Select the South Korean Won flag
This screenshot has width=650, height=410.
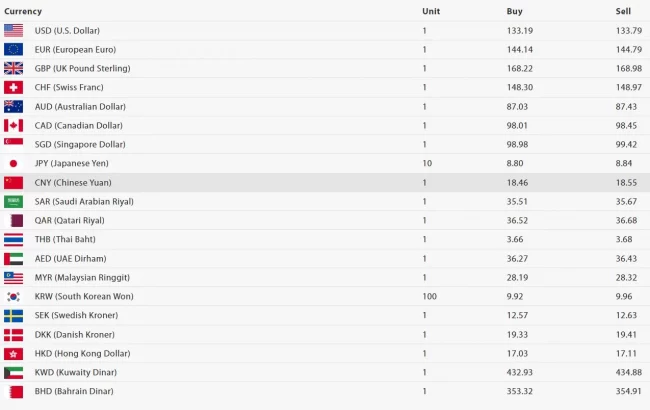[x=14, y=296]
